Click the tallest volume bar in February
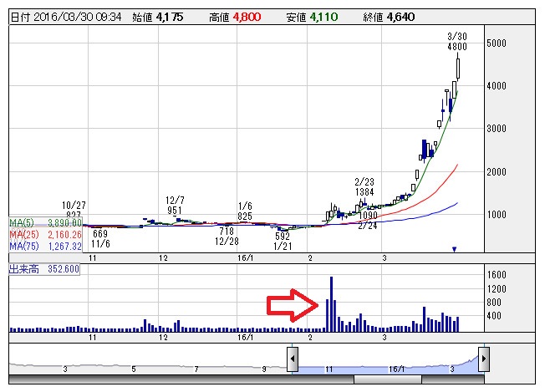Screen dimensions: 545x392 331,304
